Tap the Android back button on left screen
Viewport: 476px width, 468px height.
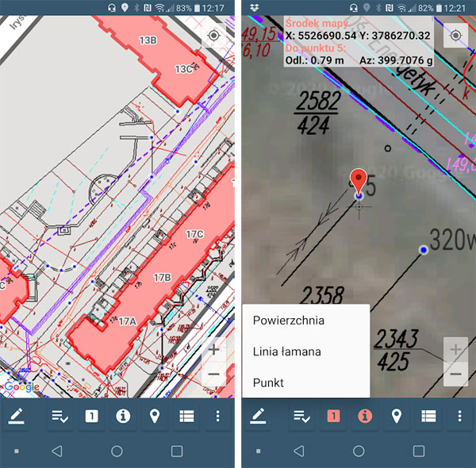pyautogui.click(x=57, y=451)
